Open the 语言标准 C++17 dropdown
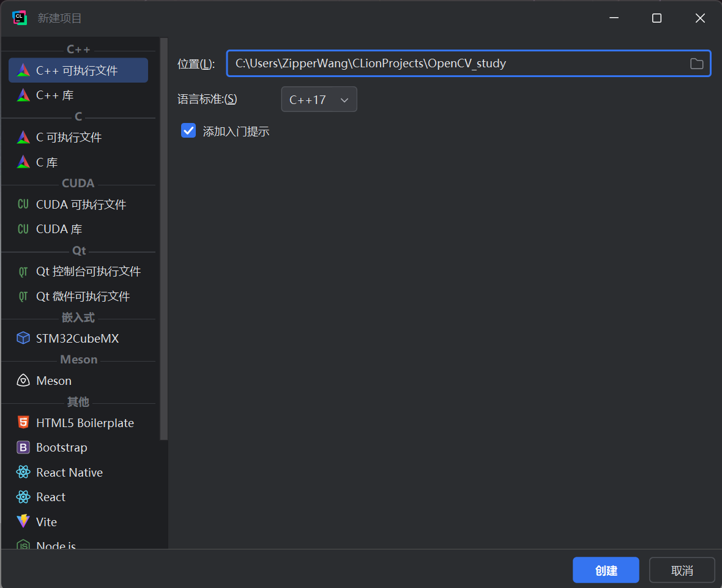The width and height of the screenshot is (722, 588). (x=319, y=99)
